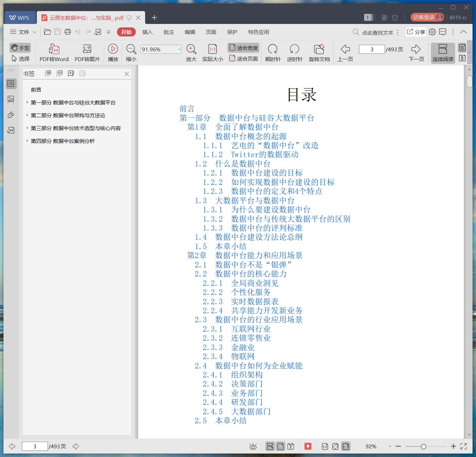Open the 91.96% zoom dropdown
Screen dimensions: 476x457
[179, 49]
